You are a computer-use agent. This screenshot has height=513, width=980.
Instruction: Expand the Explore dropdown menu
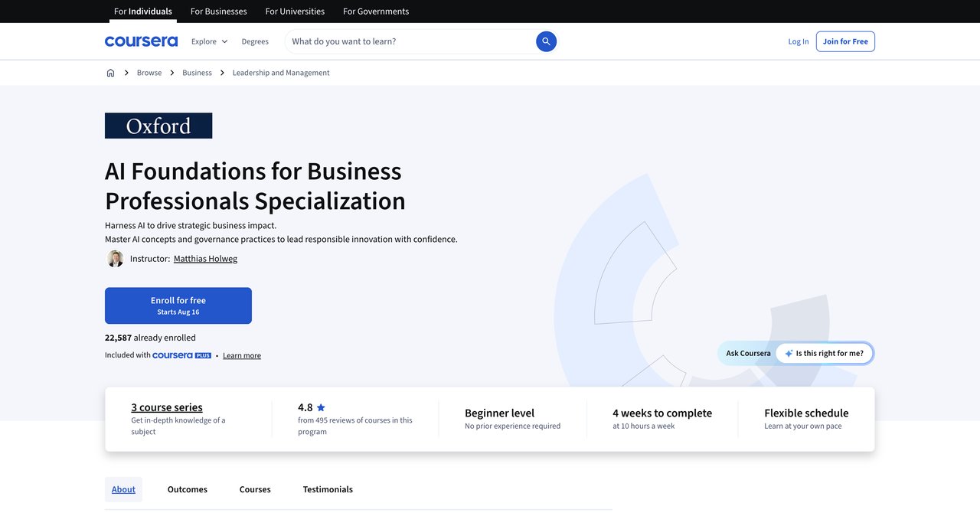[209, 41]
